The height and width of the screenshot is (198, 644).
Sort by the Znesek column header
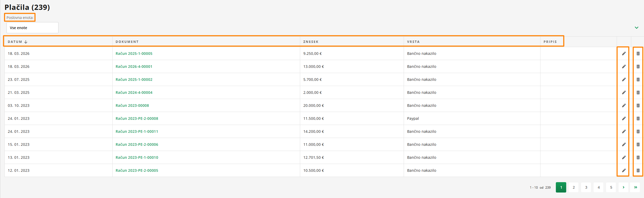(311, 42)
